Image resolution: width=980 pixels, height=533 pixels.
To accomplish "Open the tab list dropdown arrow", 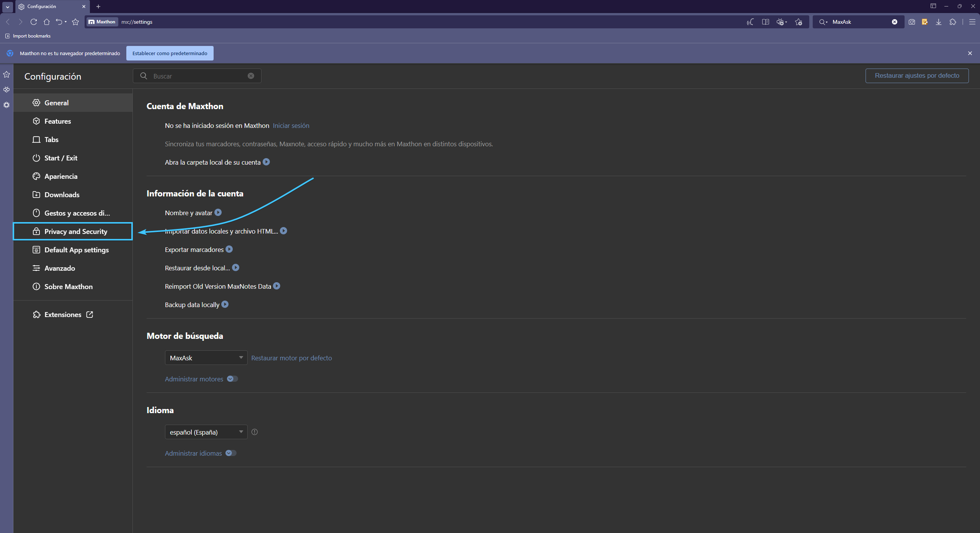I will tap(8, 7).
